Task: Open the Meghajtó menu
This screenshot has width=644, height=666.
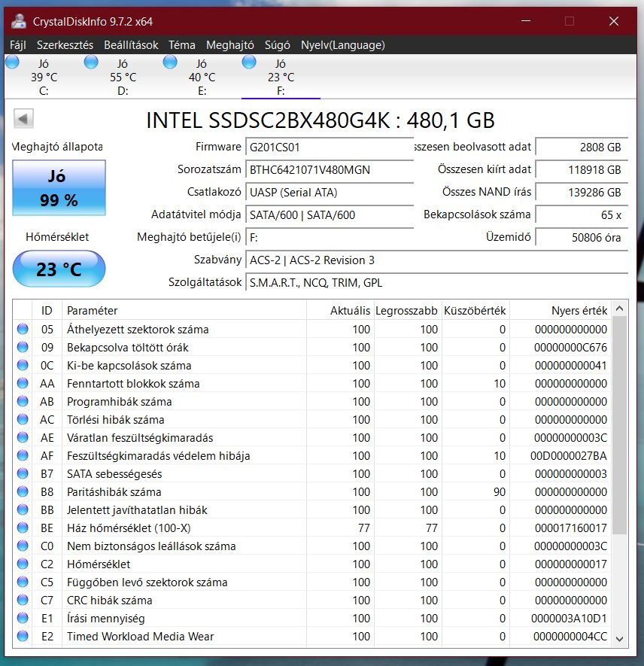Action: (230, 45)
